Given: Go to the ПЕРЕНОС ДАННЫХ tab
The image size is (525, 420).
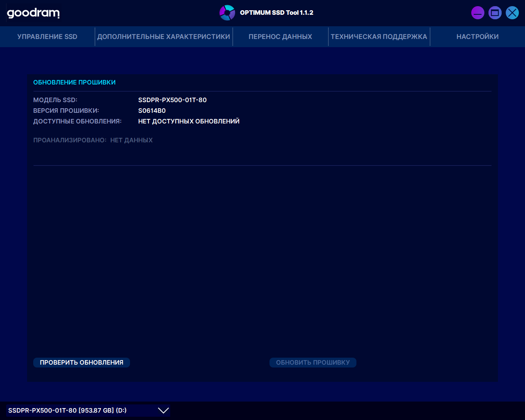Looking at the screenshot, I should click(280, 37).
